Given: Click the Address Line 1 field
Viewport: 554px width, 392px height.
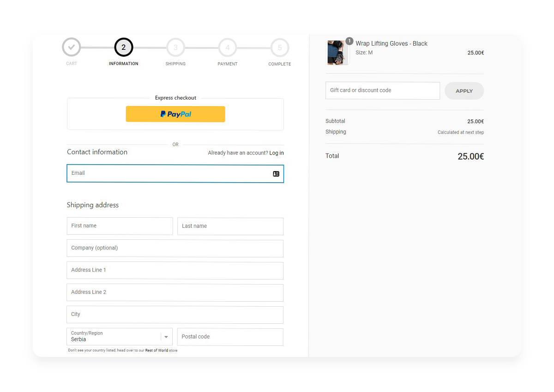Looking at the screenshot, I should pyautogui.click(x=175, y=270).
